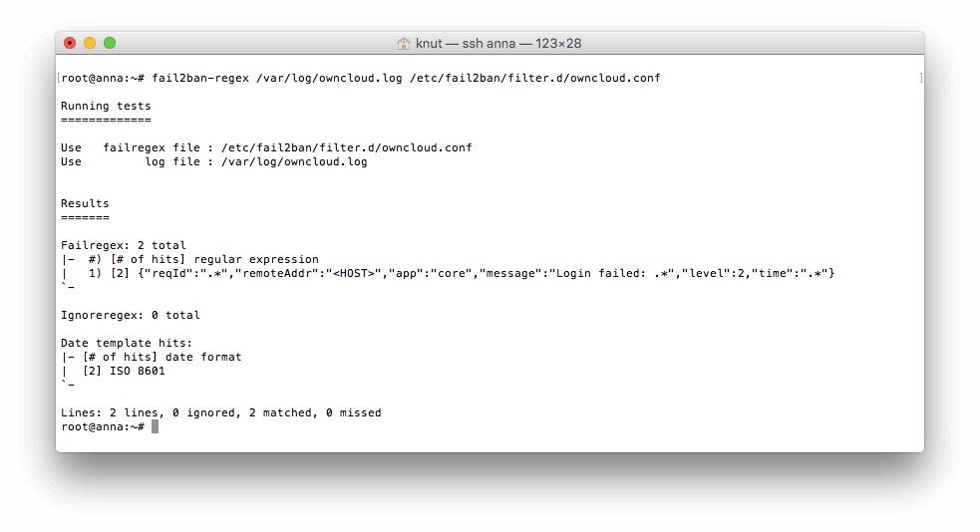Image resolution: width=980 pixels, height=532 pixels.
Task: Click the 'Running tests' heading
Action: (106, 107)
